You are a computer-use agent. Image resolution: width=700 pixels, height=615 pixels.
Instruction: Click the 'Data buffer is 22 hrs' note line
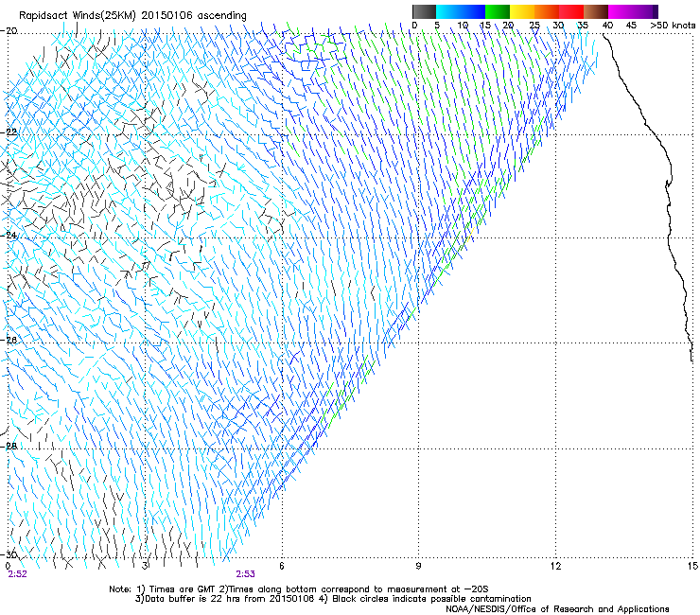coord(333,599)
